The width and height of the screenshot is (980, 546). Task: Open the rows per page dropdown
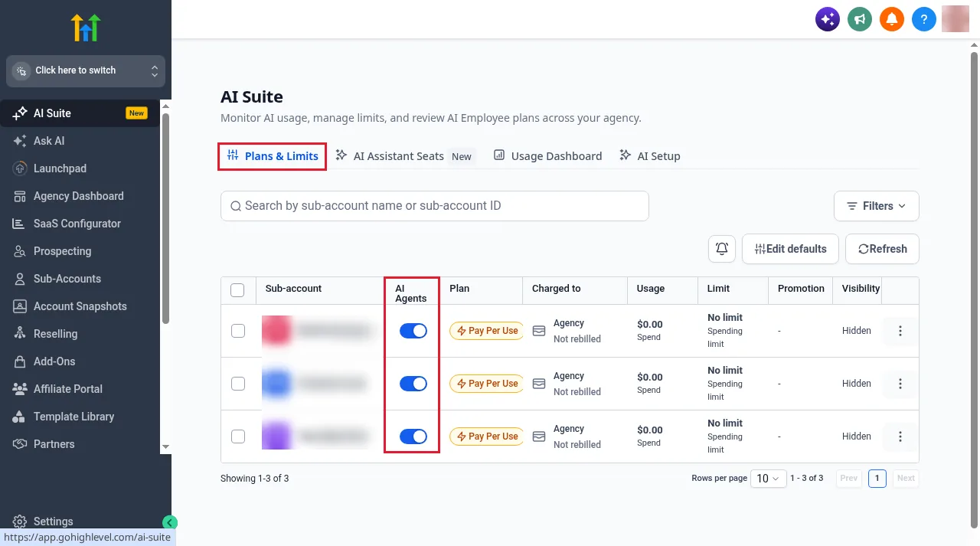click(768, 479)
